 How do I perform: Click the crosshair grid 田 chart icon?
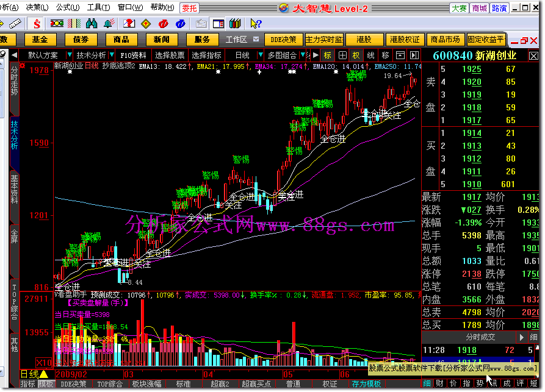342,55
